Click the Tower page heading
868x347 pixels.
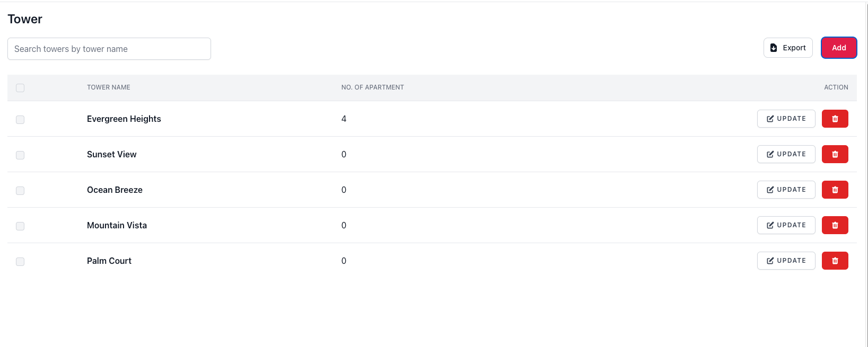coord(25,19)
